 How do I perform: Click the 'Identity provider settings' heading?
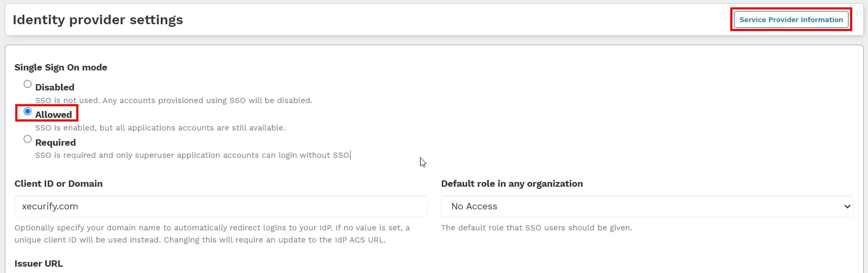(x=98, y=20)
